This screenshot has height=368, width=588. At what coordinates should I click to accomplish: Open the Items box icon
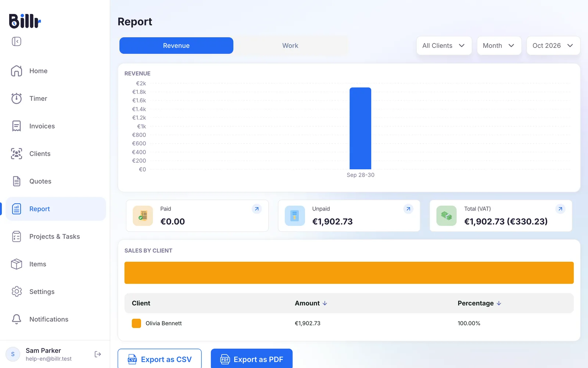click(x=17, y=264)
